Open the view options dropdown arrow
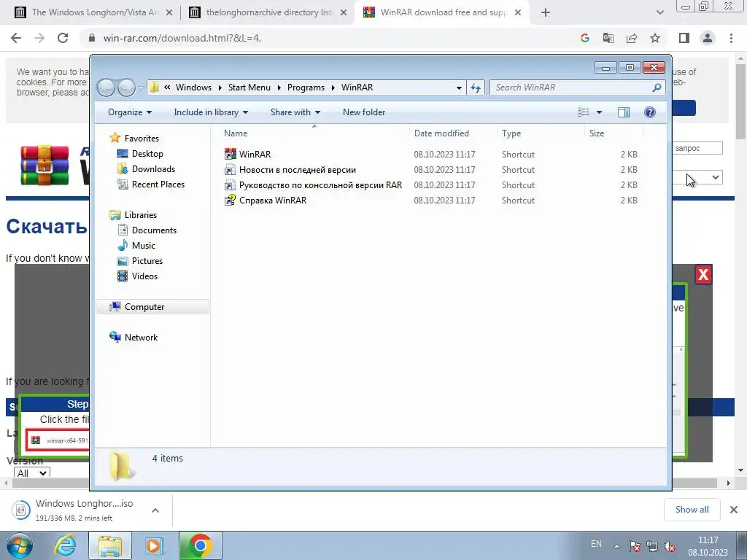The image size is (747, 560). pos(600,112)
